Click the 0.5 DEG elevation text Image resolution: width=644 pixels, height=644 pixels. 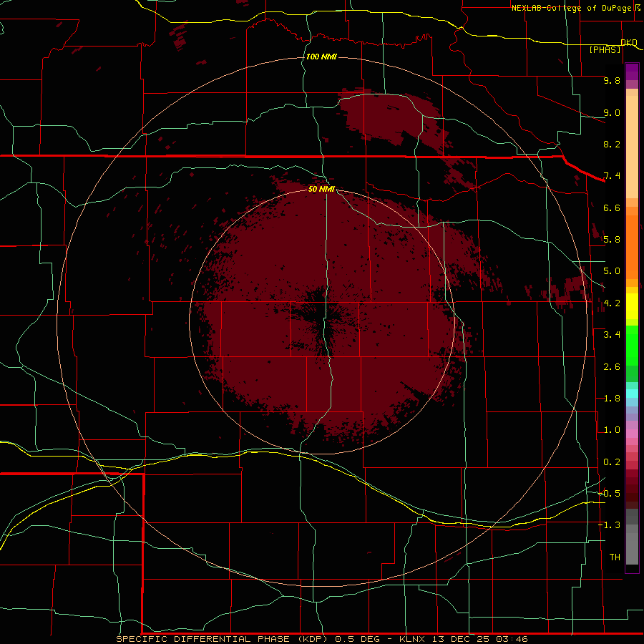tap(357, 639)
